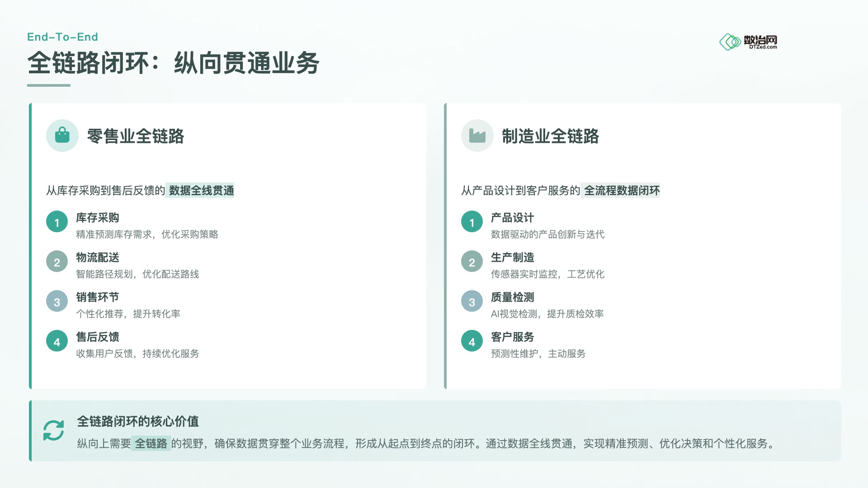Click retail step 2 number circle
Viewport: 868px width, 488px height.
click(x=57, y=262)
